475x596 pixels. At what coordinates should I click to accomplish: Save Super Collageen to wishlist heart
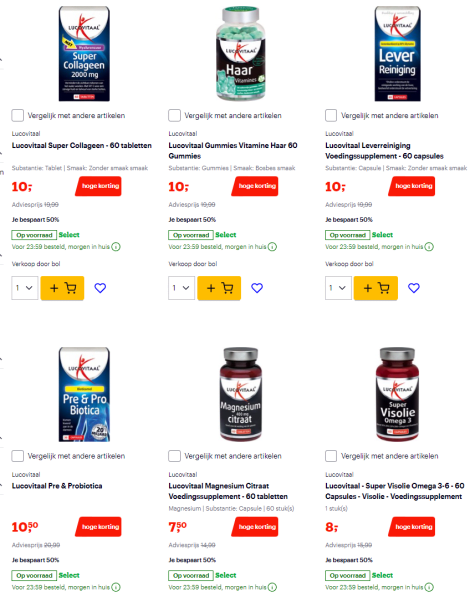pyautogui.click(x=100, y=288)
